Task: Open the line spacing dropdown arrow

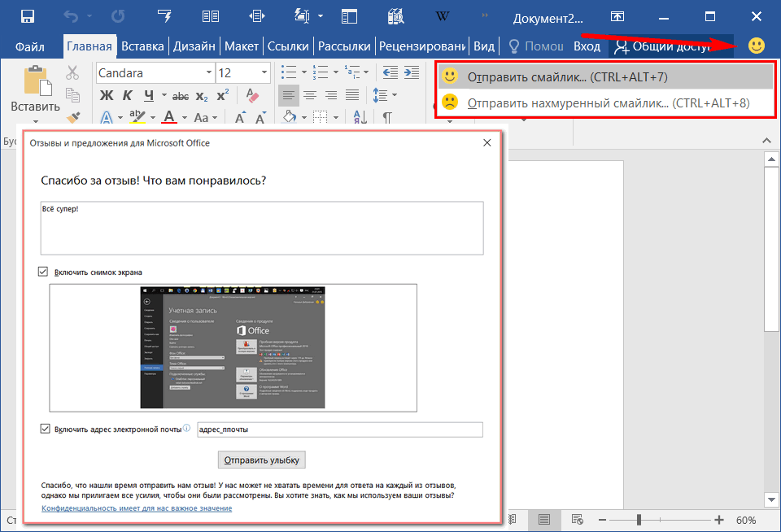Action: [x=395, y=94]
